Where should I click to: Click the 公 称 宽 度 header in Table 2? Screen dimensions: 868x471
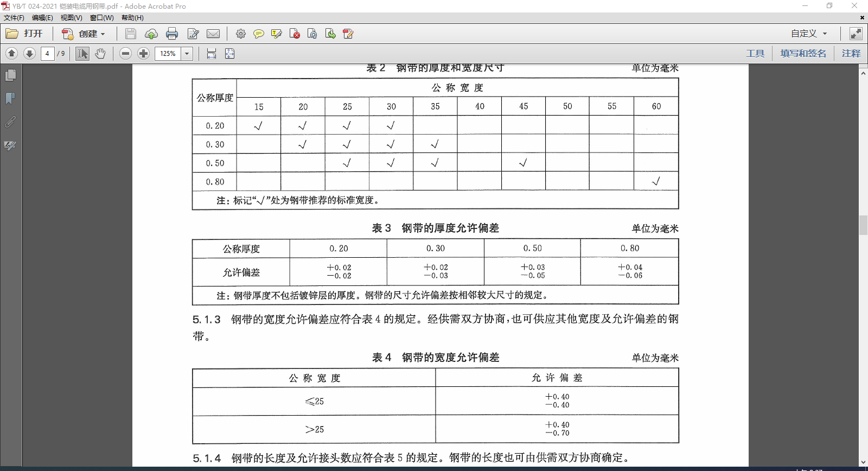[457, 87]
